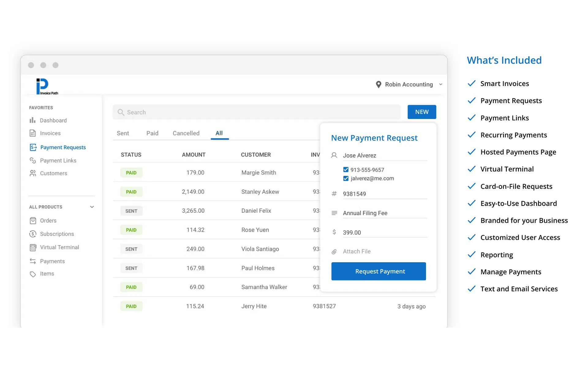Uncheck the 913-555-9657 phone checkbox
Image resolution: width=588 pixels, height=380 pixels.
pos(346,170)
